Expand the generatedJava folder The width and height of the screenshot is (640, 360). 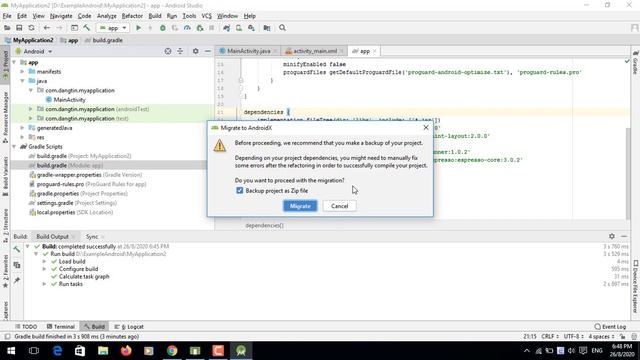coord(22,128)
